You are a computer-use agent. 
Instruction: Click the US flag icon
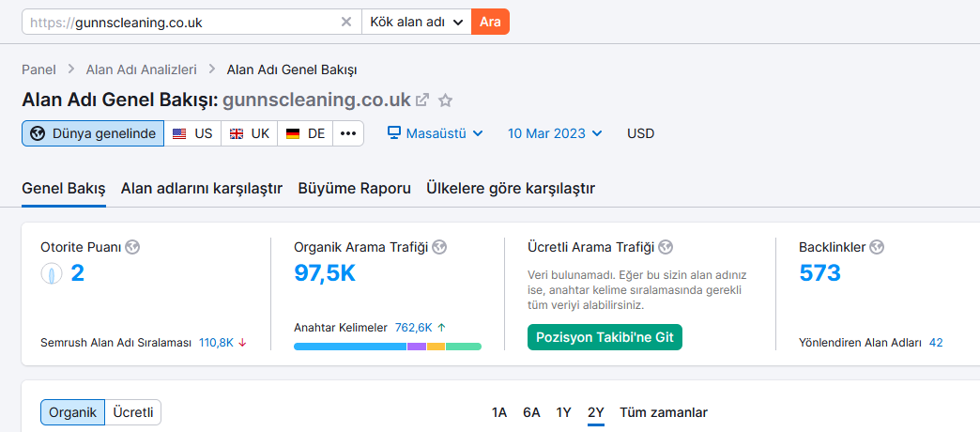179,133
